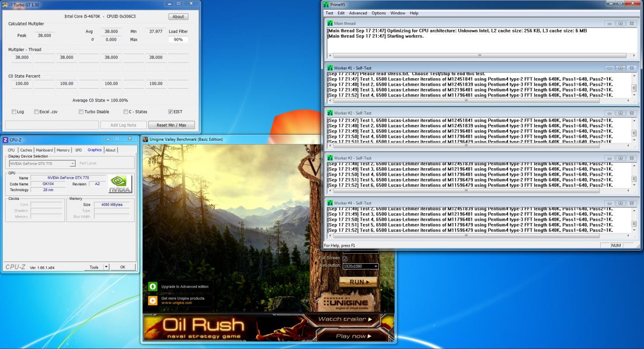The image size is (644, 349).
Task: Click the Prime95 title bar icon
Action: tap(326, 4)
